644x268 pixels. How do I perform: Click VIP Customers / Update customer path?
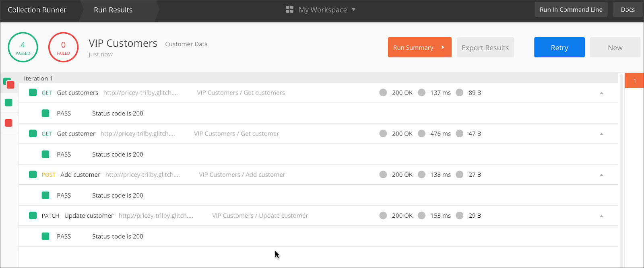click(x=260, y=216)
